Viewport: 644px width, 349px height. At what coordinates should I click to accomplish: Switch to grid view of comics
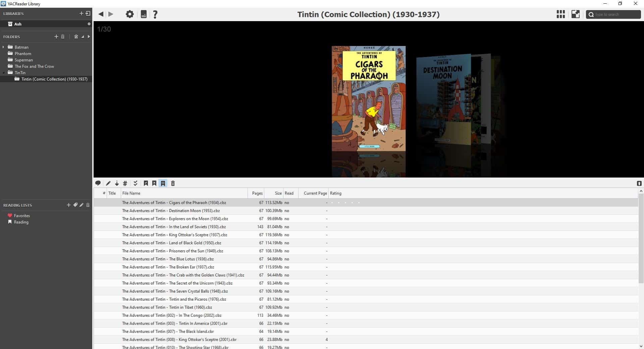[x=560, y=14]
